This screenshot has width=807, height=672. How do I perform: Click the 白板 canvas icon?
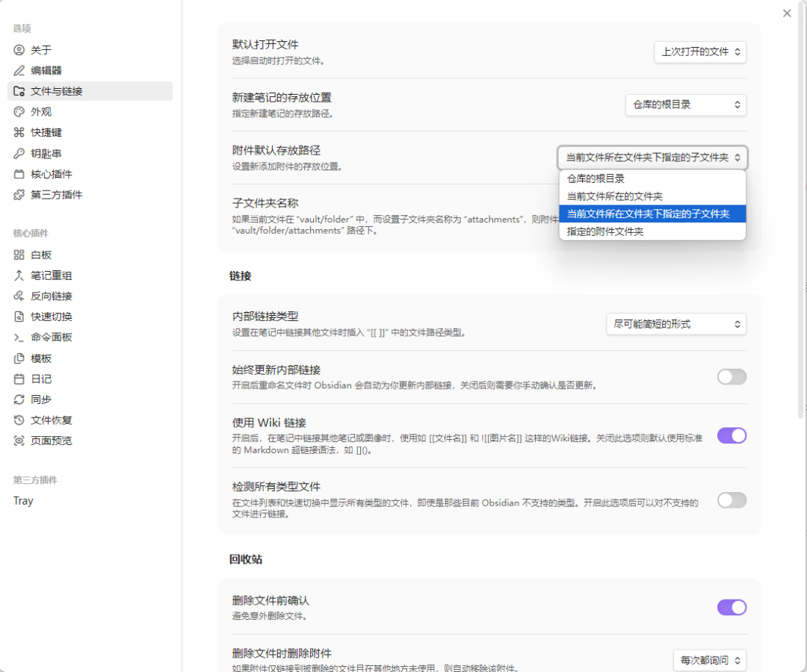coord(19,255)
